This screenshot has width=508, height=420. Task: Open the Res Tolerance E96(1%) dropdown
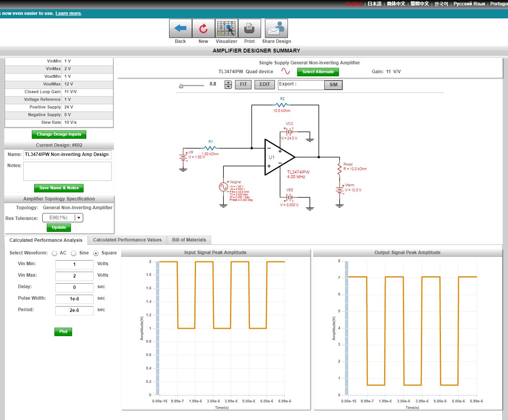62,218
